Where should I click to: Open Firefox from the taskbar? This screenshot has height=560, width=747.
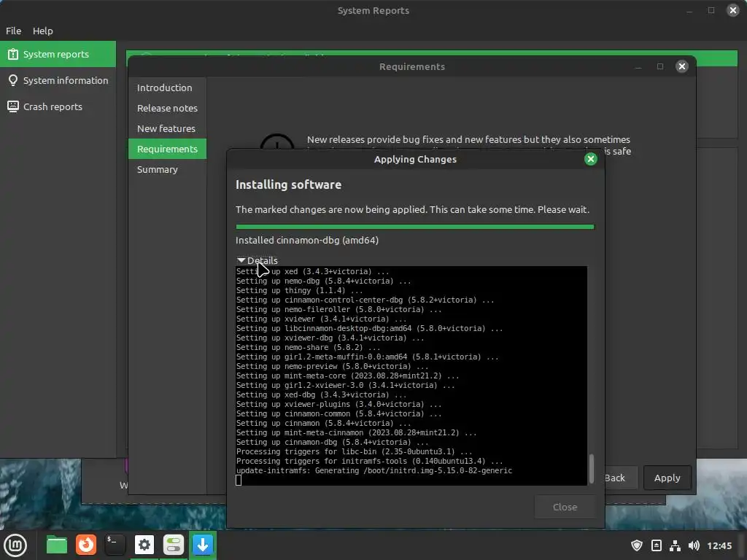[x=86, y=545]
